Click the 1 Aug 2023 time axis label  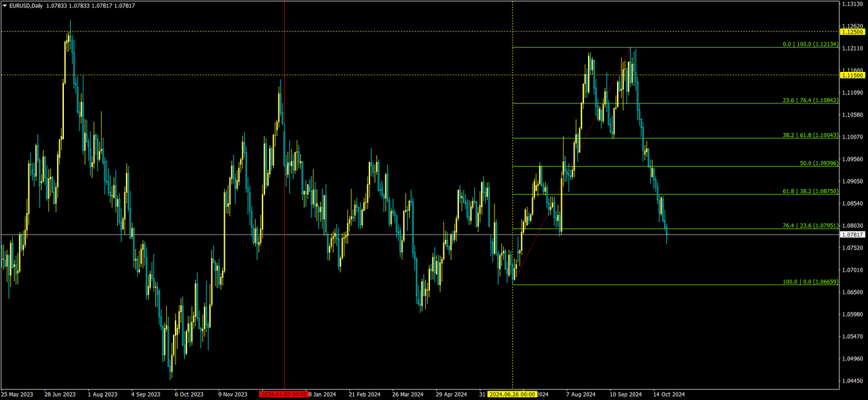click(102, 395)
